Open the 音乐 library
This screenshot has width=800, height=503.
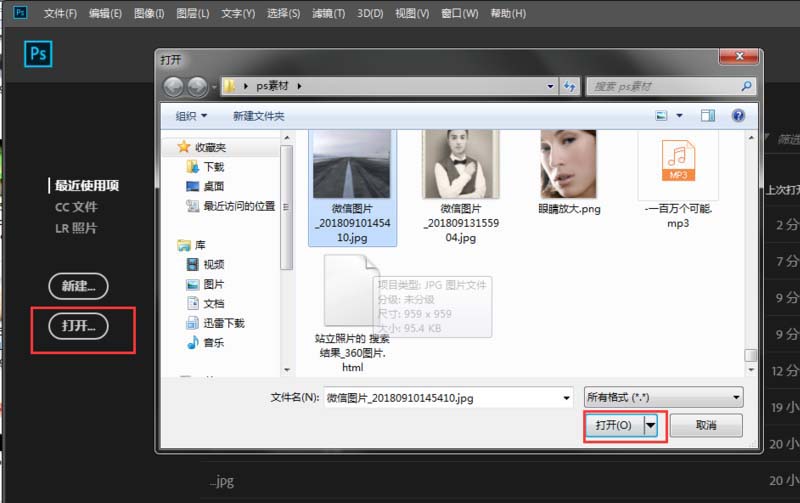coord(206,342)
